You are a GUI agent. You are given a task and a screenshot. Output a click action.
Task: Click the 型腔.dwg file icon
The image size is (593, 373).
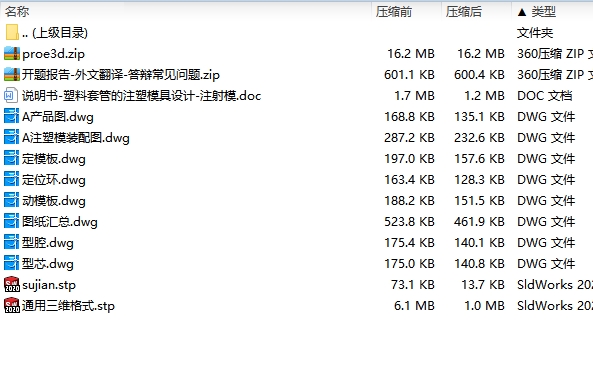pyautogui.click(x=11, y=242)
